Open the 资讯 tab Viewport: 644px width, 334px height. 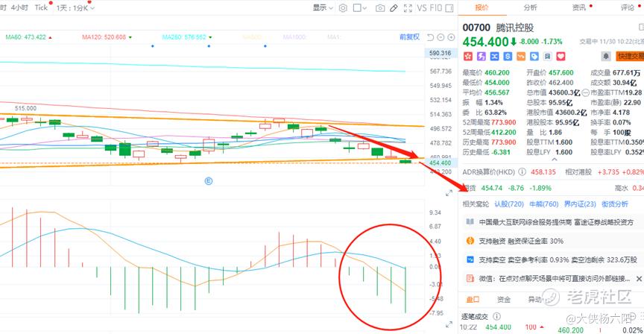[x=578, y=7]
